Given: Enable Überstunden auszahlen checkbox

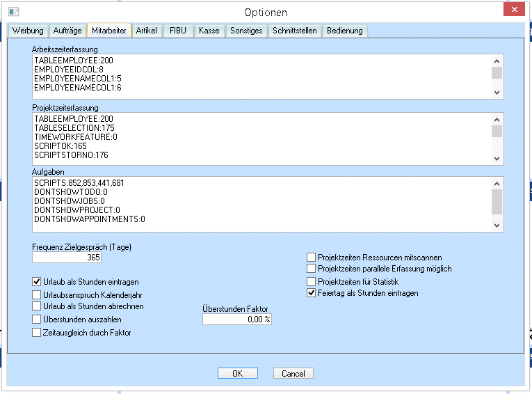Looking at the screenshot, I should click(x=37, y=320).
